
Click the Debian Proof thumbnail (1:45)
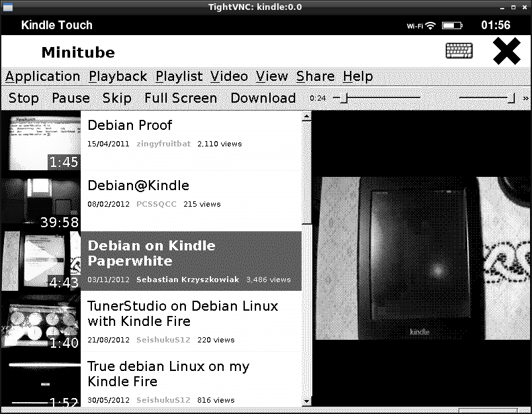(x=41, y=140)
